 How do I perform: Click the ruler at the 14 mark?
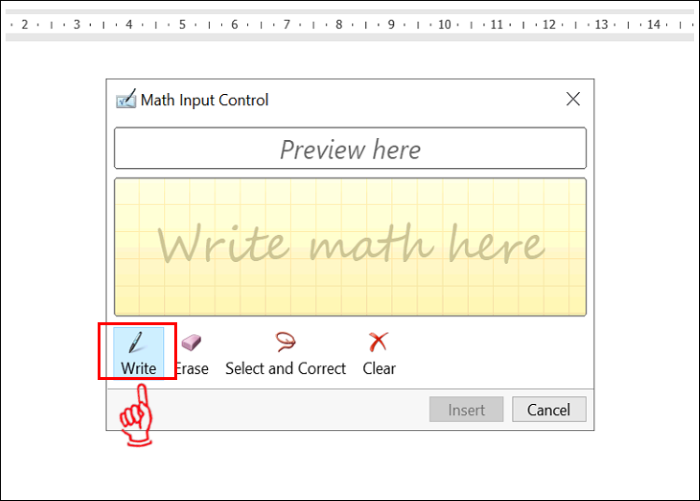pos(654,24)
